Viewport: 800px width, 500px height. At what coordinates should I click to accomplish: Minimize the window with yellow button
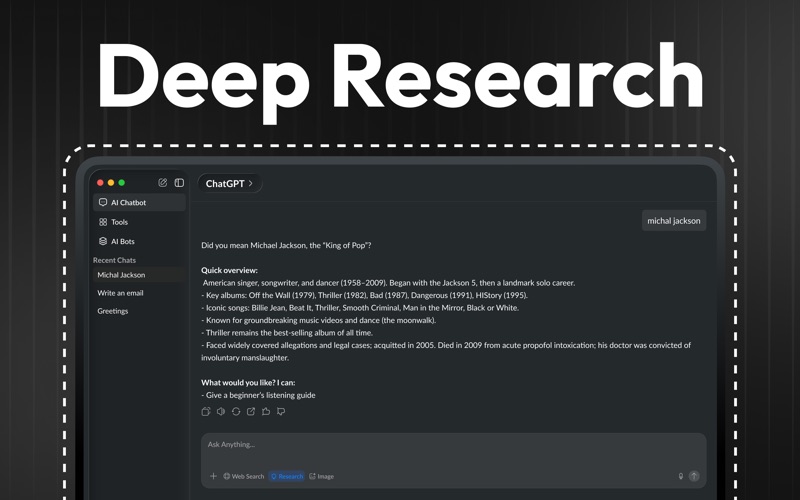point(111,183)
